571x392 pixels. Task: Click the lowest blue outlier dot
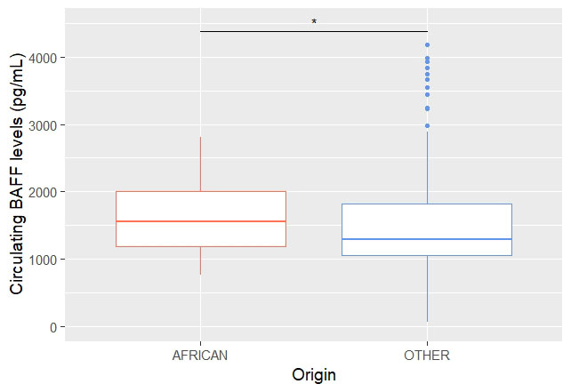pos(428,126)
